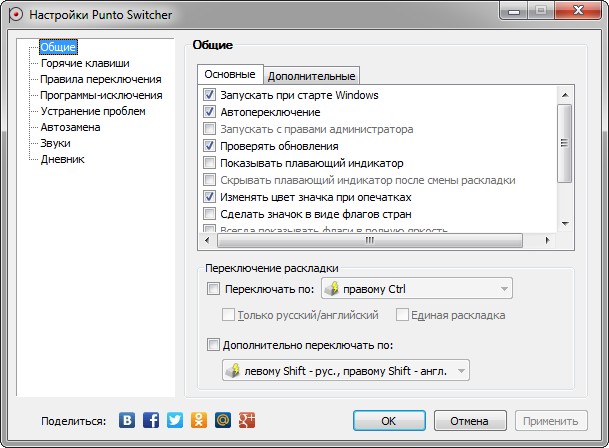Screen dimensions: 609x448
Task: Click the options list vertical scrollbar down arrow
Action: (564, 224)
